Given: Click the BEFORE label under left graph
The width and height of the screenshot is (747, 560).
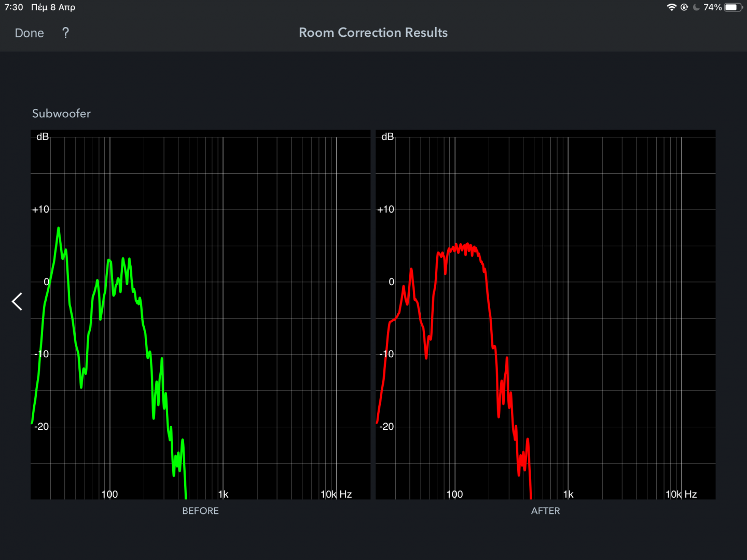Looking at the screenshot, I should [200, 511].
